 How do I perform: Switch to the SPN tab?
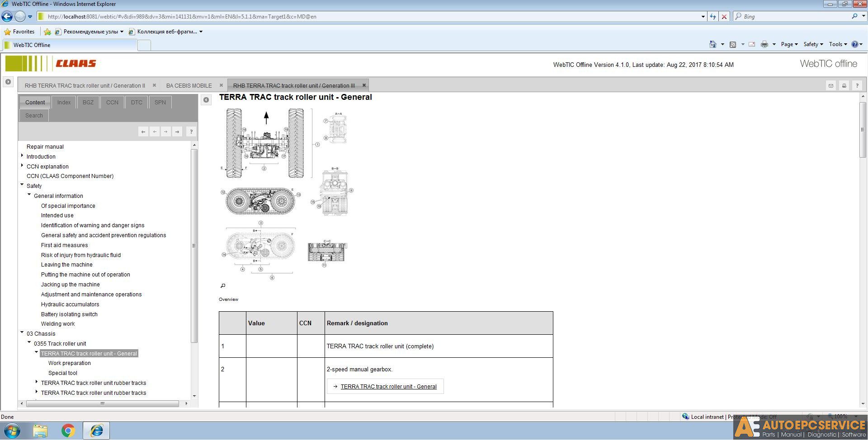160,103
